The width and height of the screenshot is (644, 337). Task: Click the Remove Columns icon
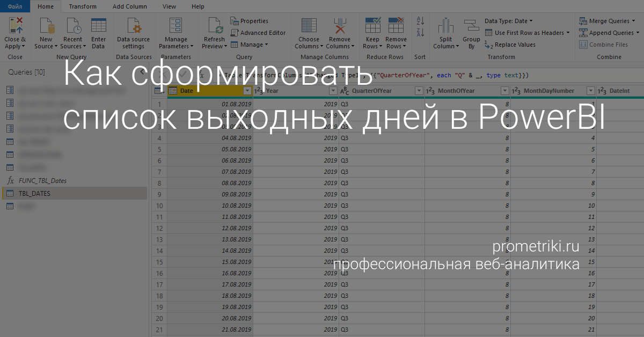pyautogui.click(x=340, y=25)
